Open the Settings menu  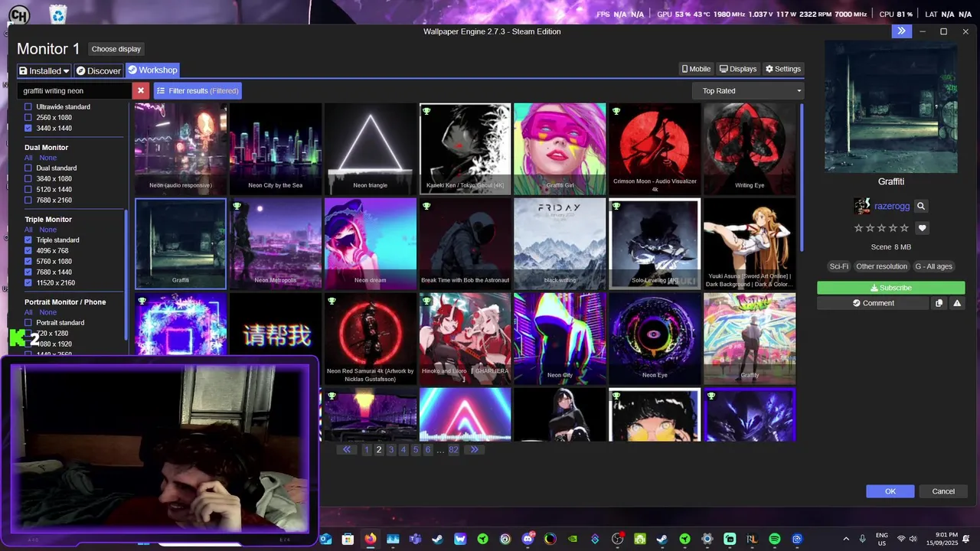(782, 69)
